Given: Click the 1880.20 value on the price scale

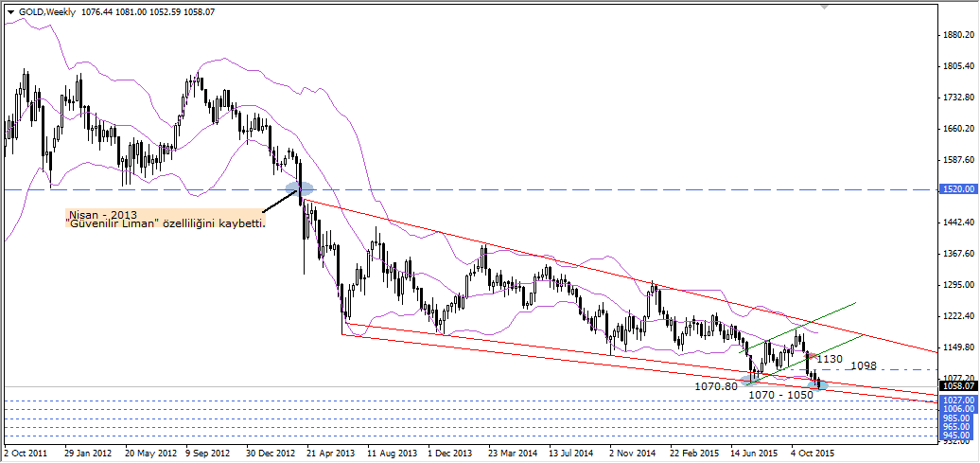Looking at the screenshot, I should (x=958, y=35).
